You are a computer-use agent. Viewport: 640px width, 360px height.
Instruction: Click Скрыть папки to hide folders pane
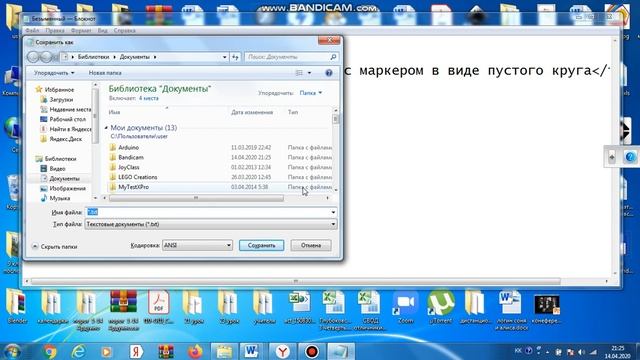coord(54,247)
